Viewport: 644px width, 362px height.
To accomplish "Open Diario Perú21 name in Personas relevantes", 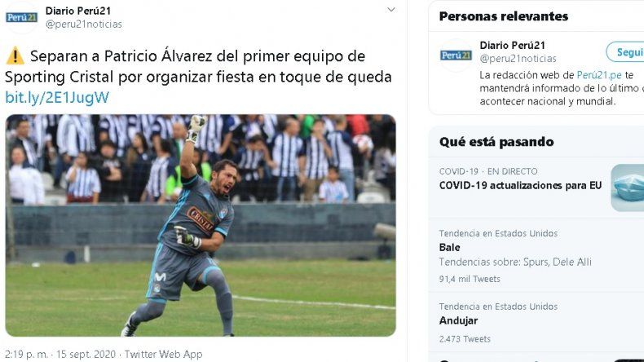I will coord(512,45).
